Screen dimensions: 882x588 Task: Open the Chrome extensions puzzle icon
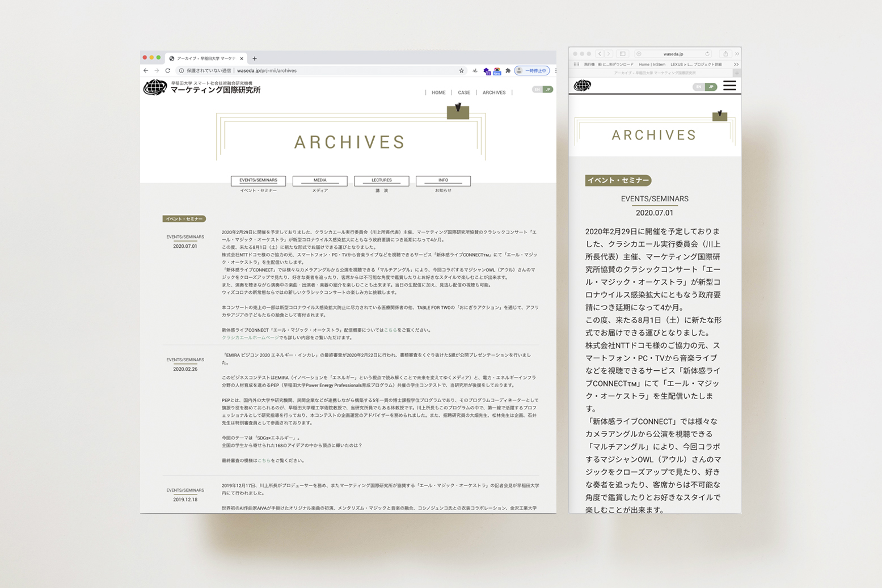508,71
